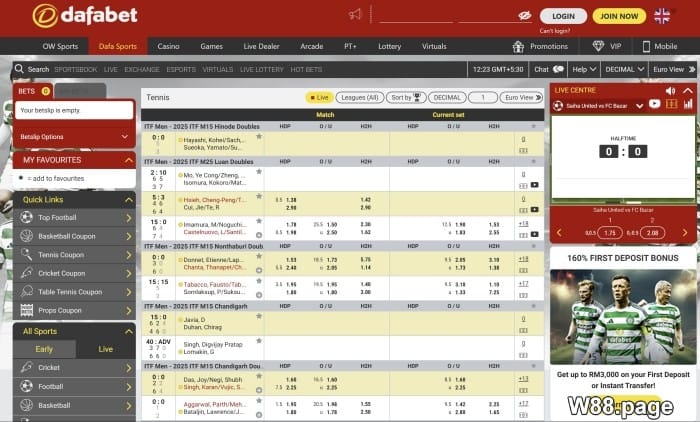Open the Can't login? link
Screen dimensions: 700x422
[554, 31]
